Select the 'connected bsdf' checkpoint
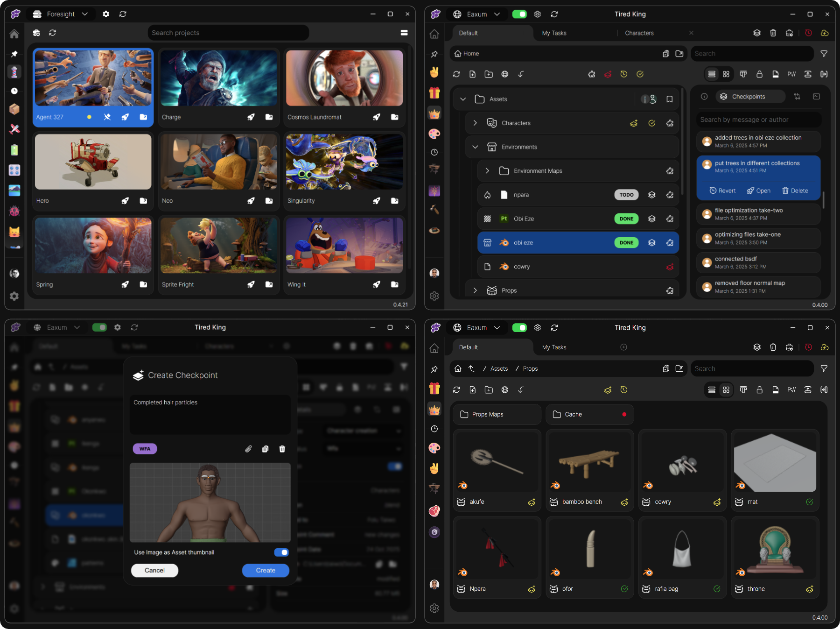The height and width of the screenshot is (629, 840). click(x=758, y=262)
